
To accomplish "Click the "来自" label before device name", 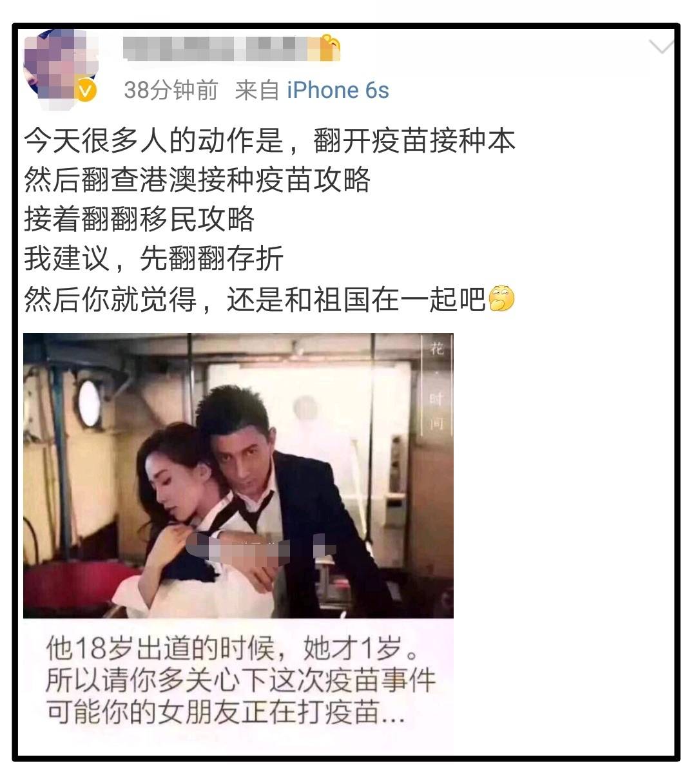I will pos(256,90).
